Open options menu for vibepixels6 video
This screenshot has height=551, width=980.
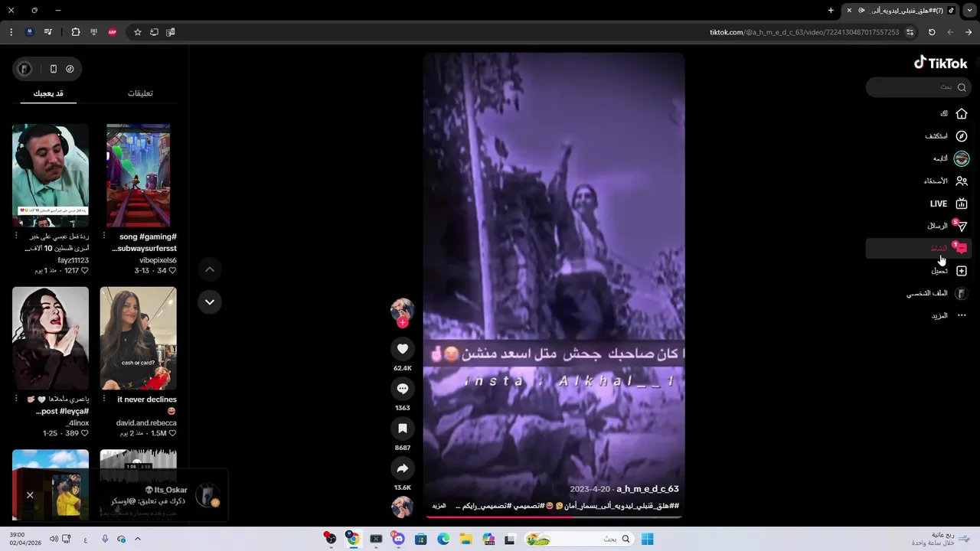pyautogui.click(x=104, y=236)
